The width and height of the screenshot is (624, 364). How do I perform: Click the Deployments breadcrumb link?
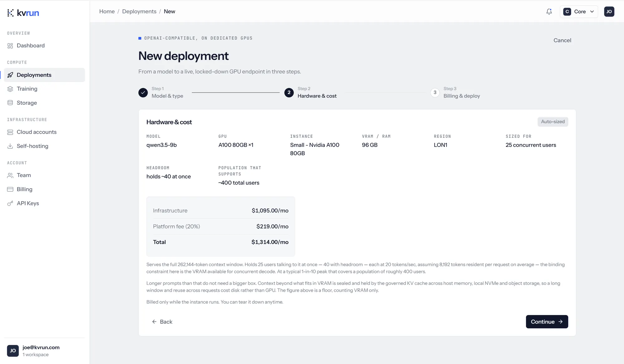point(139,12)
